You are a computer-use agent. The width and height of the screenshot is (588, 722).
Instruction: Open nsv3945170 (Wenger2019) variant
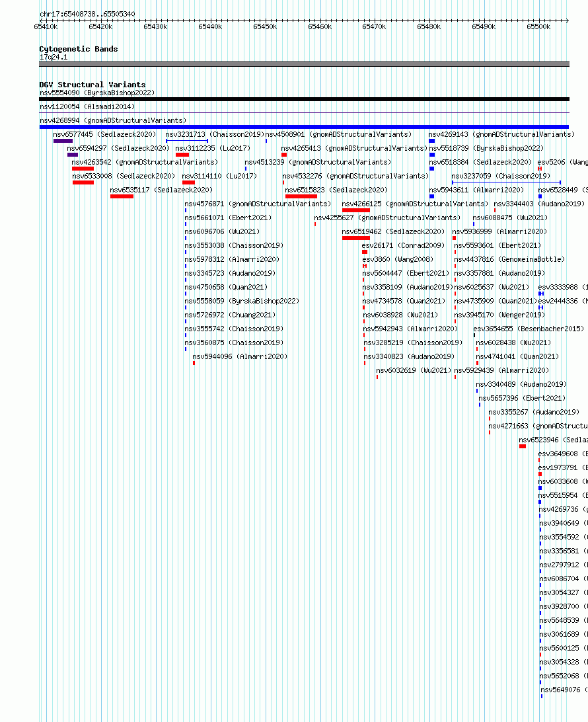tap(499, 315)
